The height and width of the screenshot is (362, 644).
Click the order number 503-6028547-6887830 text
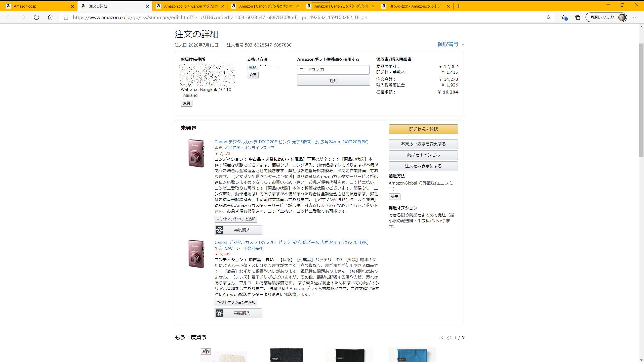click(x=268, y=45)
